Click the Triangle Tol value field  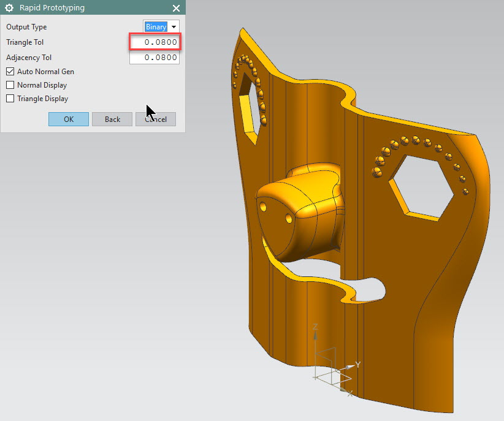(x=155, y=42)
